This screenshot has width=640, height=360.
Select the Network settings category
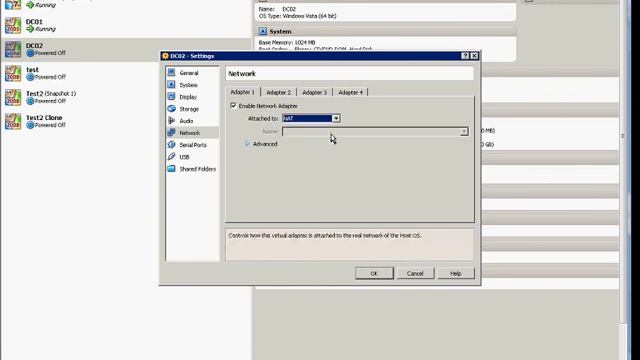(189, 133)
